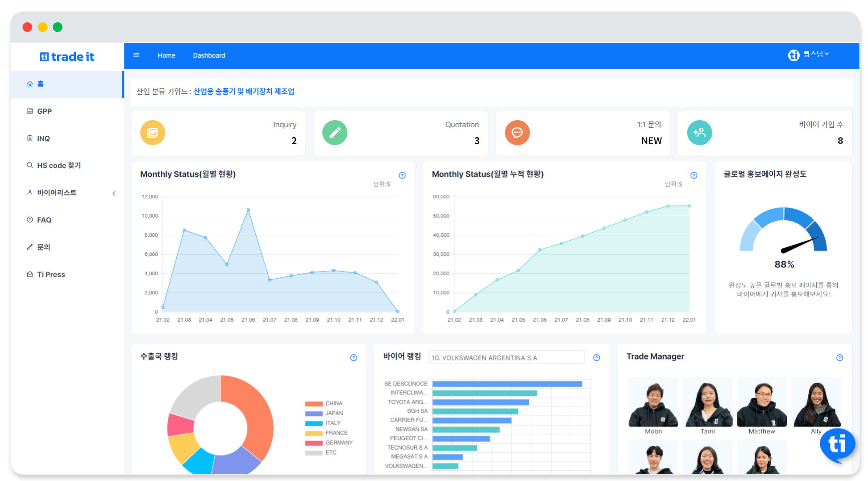Open help icon for Monthly Status(월별 현황)
The image size is (868, 481).
402,176
